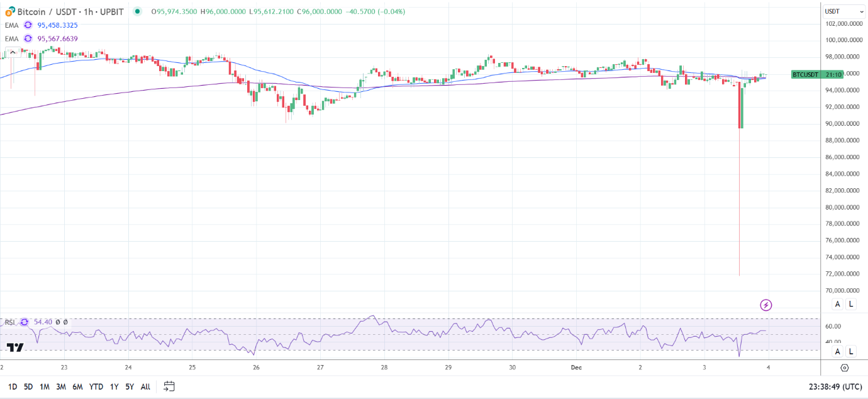Click the second EMA indicator label
Screen dimensions: 868x399
(x=13, y=39)
